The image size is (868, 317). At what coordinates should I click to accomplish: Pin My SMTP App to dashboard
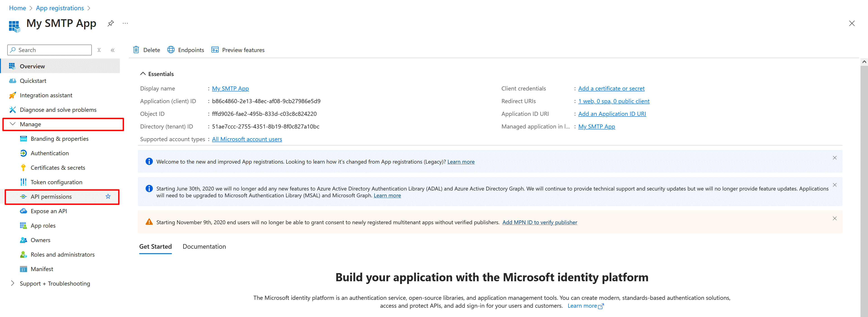tap(111, 23)
